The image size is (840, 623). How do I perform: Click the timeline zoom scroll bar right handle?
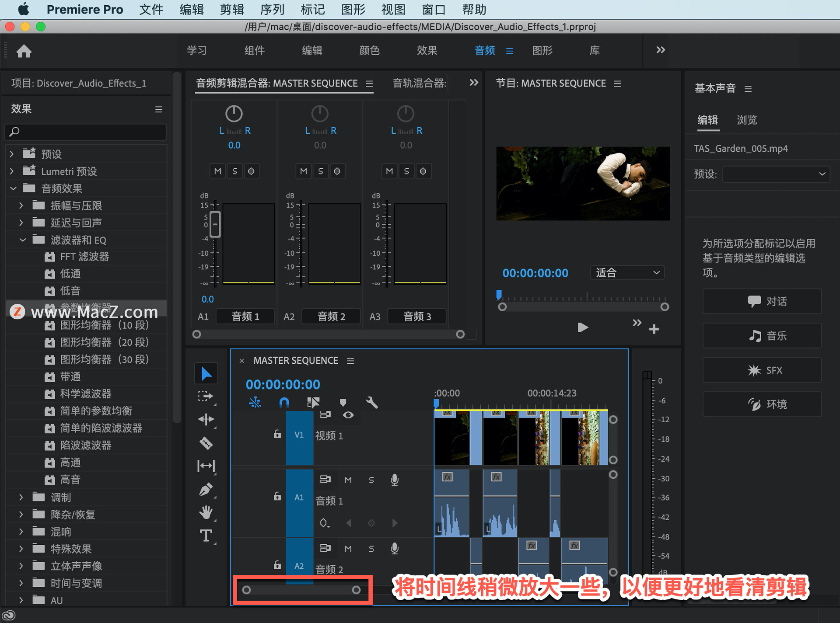click(356, 590)
